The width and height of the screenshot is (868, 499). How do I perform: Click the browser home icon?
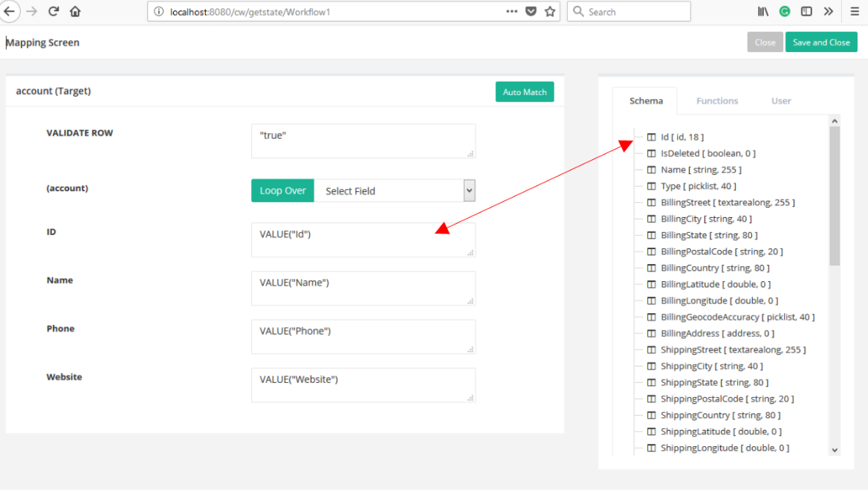75,11
